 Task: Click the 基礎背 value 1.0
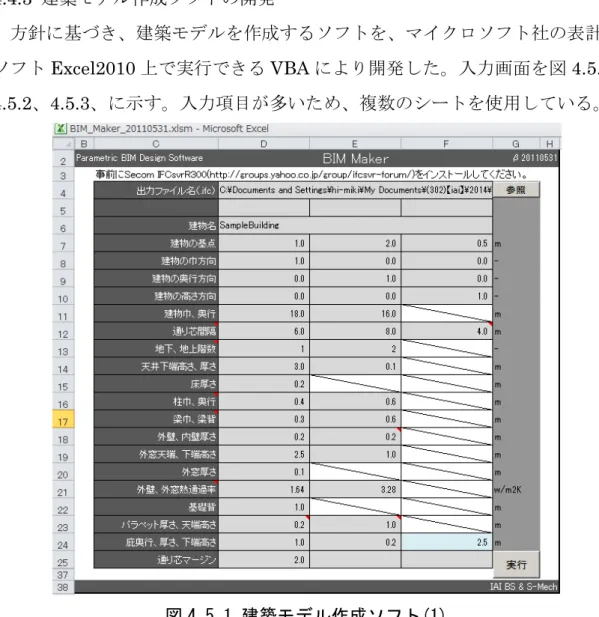click(264, 507)
